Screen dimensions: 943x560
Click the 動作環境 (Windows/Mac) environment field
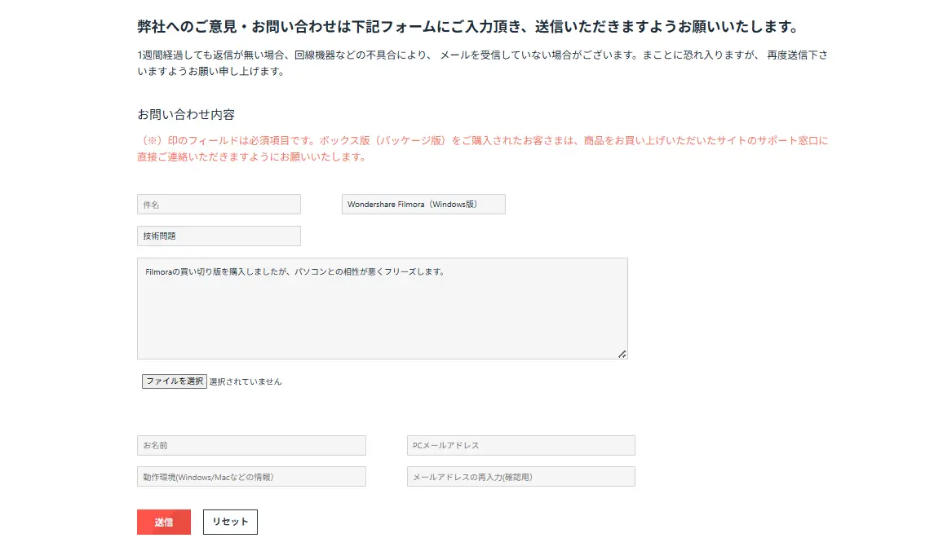(251, 477)
